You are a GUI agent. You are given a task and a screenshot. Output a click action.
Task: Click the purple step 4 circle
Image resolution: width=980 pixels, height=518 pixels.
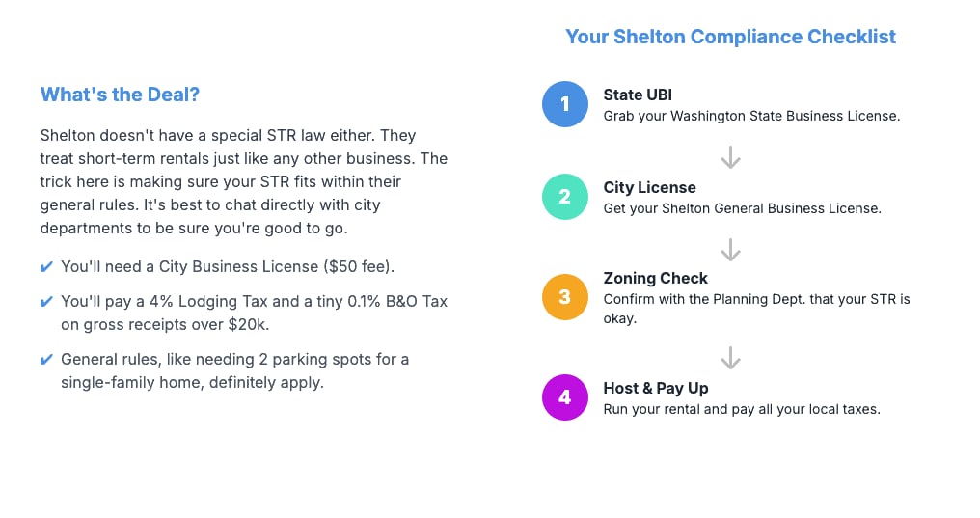coord(565,396)
